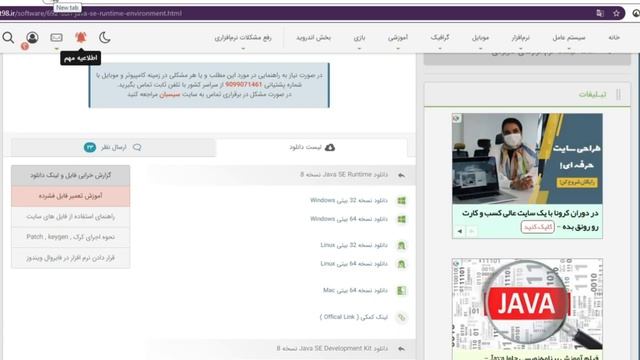Open the خانه home menu item
Screen dimensions: 640x360
[614, 38]
